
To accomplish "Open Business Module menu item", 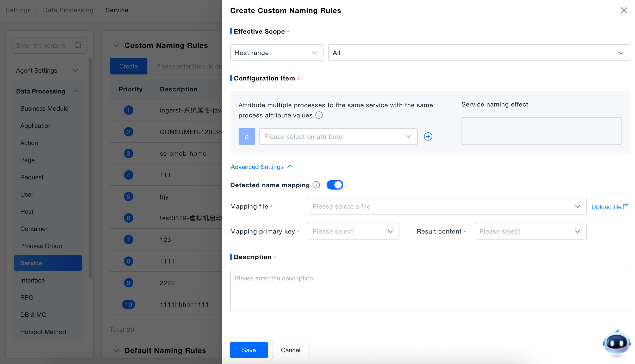I will click(x=48, y=109).
